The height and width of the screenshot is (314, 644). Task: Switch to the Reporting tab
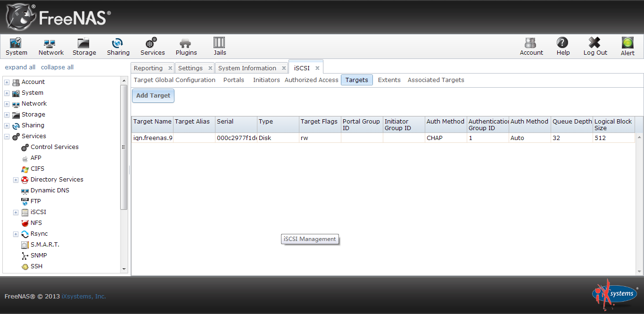(148, 68)
